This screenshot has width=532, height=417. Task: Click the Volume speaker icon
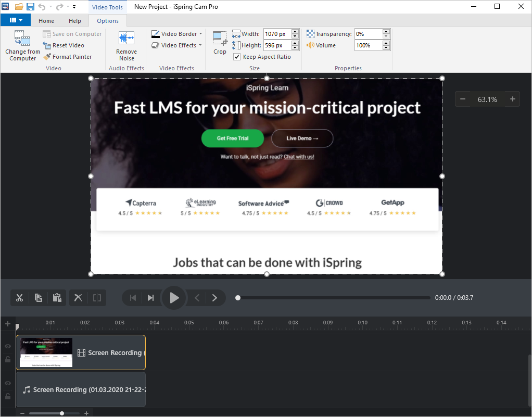310,45
